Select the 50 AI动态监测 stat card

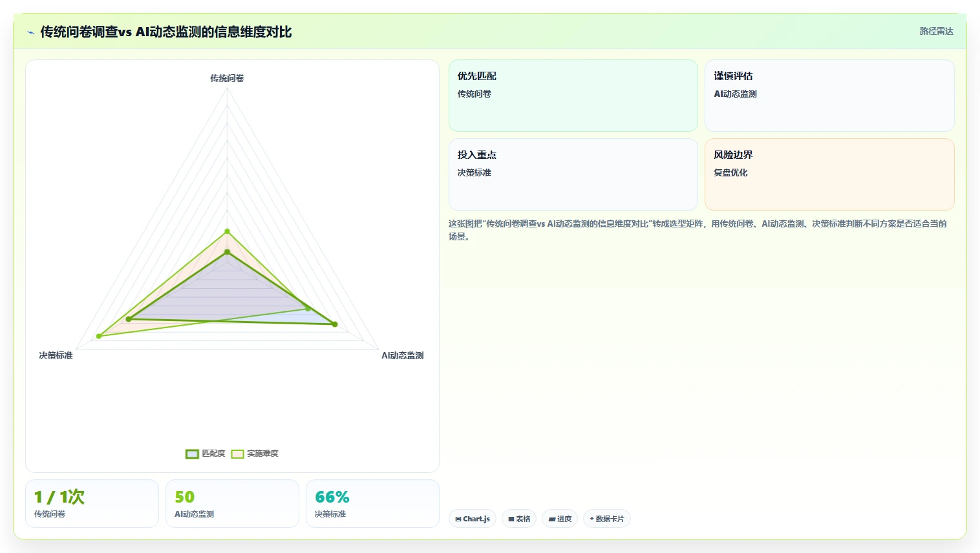tap(232, 503)
